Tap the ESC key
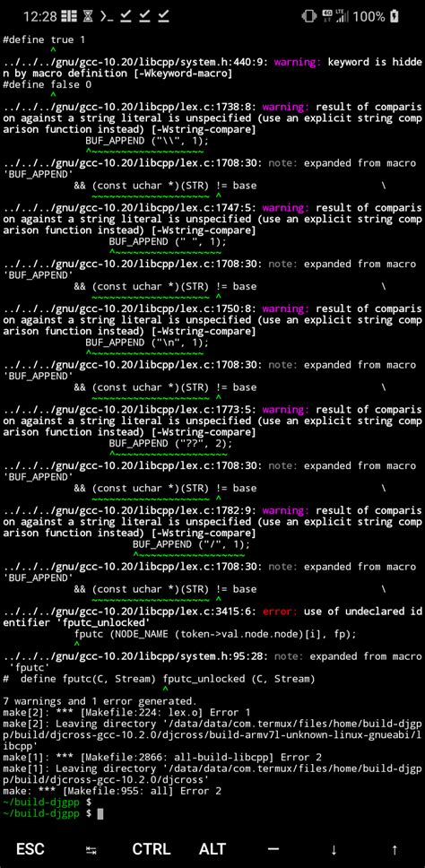The height and width of the screenshot is (868, 425). point(30,849)
